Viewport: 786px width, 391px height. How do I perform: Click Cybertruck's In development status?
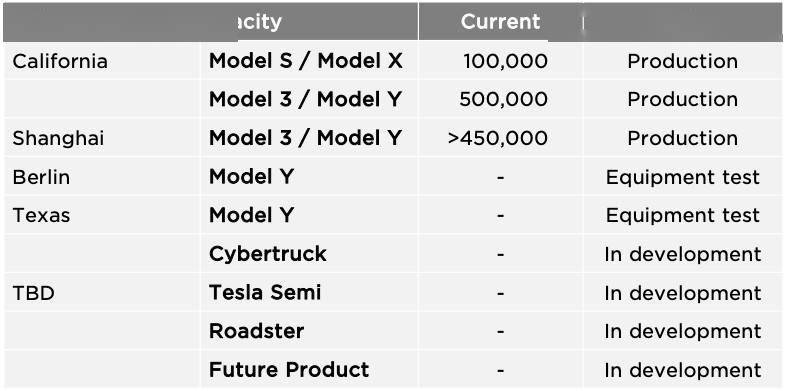click(683, 254)
